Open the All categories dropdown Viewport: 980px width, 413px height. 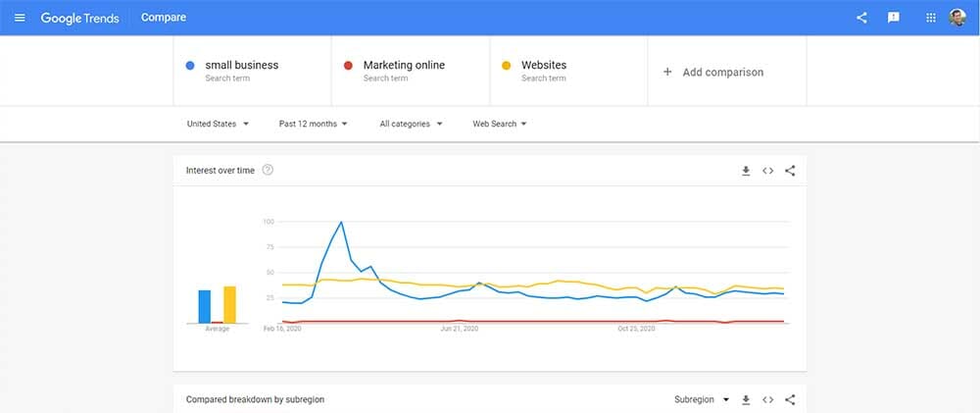(x=412, y=124)
